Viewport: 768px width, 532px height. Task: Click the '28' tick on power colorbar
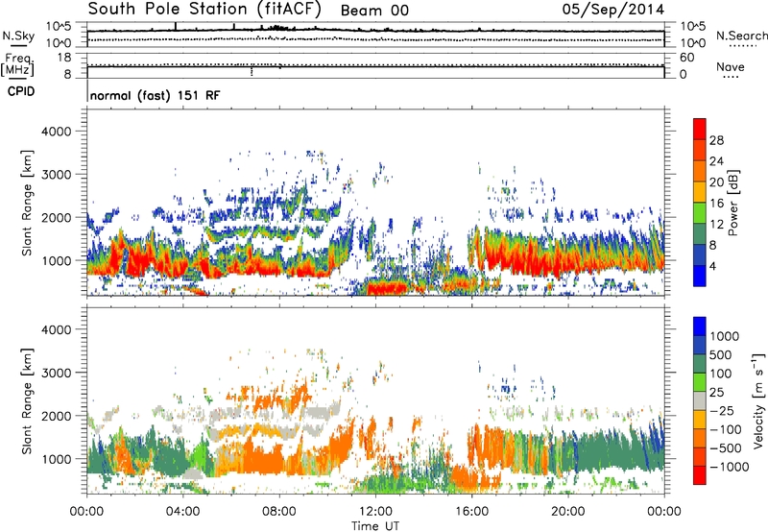716,140
